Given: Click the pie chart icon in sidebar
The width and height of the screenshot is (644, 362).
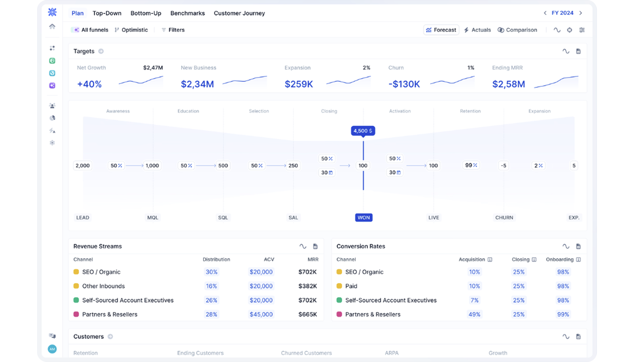Looking at the screenshot, I should (52, 118).
